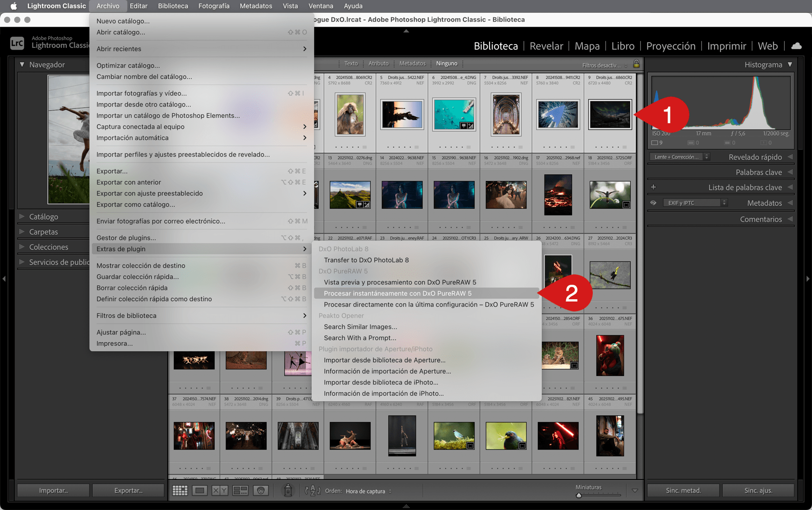This screenshot has width=812, height=510.
Task: Expand the Carpetas panel
Action: coord(22,232)
